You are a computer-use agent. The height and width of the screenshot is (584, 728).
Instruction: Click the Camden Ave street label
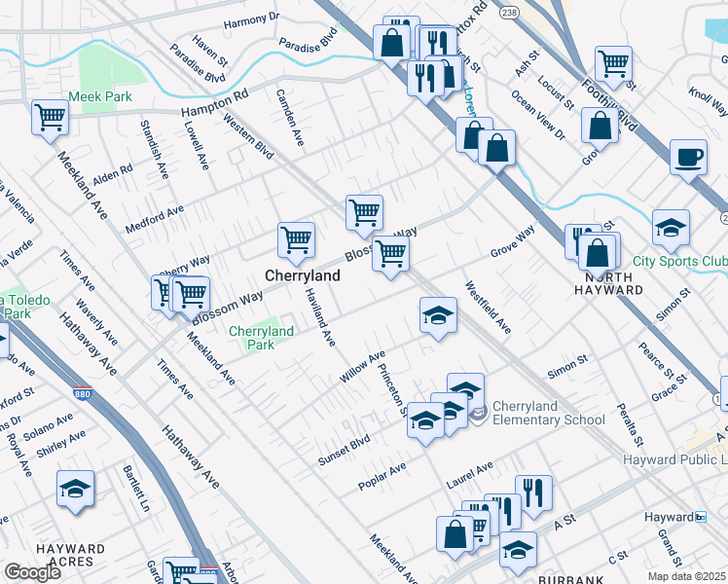(290, 118)
